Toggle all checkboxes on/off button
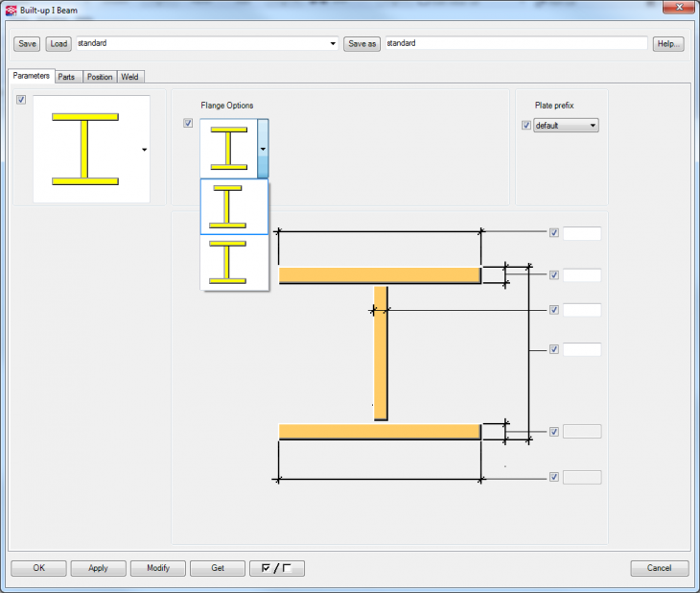The width and height of the screenshot is (700, 593). [x=276, y=568]
